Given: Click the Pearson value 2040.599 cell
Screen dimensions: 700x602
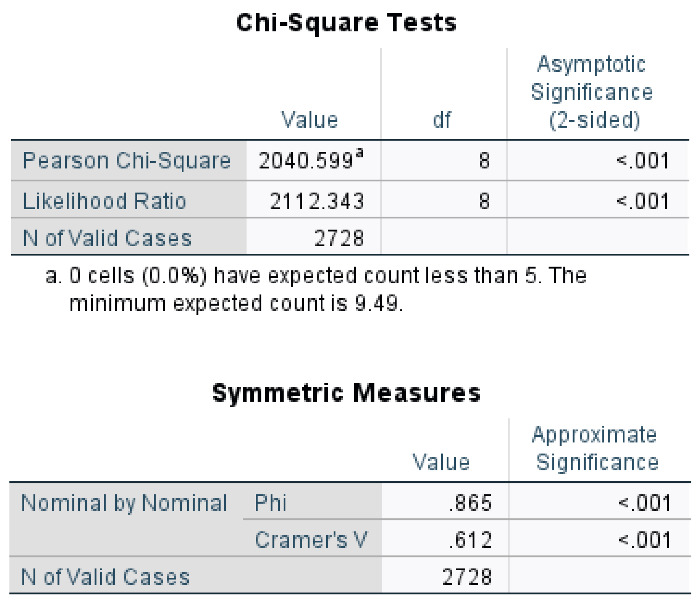Looking at the screenshot, I should [311, 160].
